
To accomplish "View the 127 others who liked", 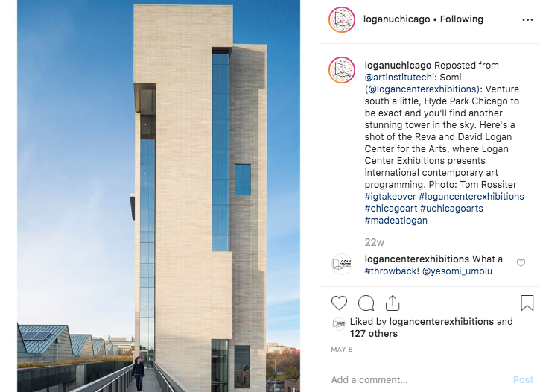I will (x=374, y=333).
